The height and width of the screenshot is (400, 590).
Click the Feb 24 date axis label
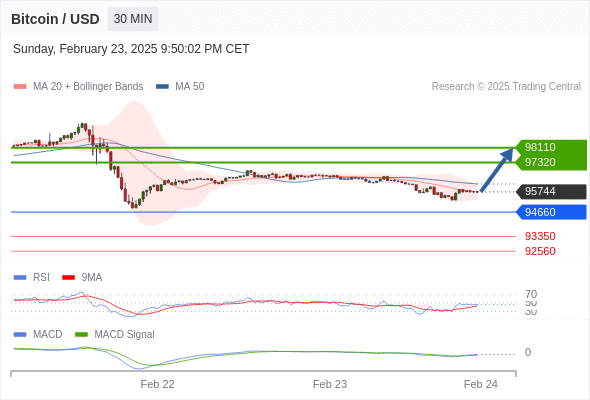[x=481, y=384]
